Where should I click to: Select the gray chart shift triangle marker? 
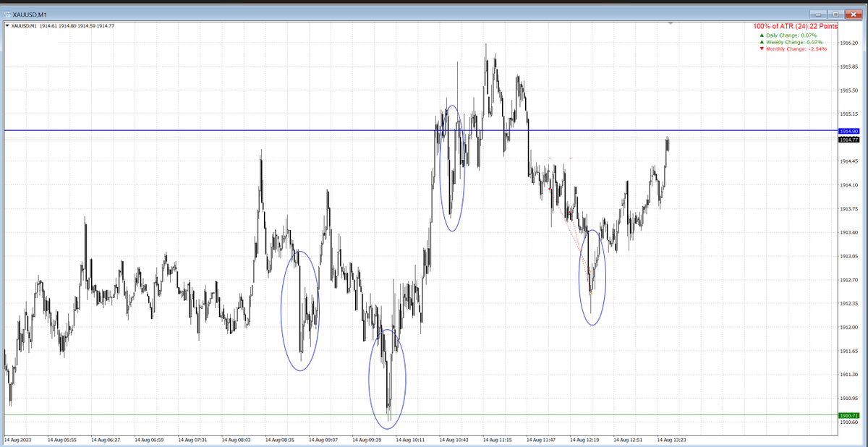[x=671, y=24]
